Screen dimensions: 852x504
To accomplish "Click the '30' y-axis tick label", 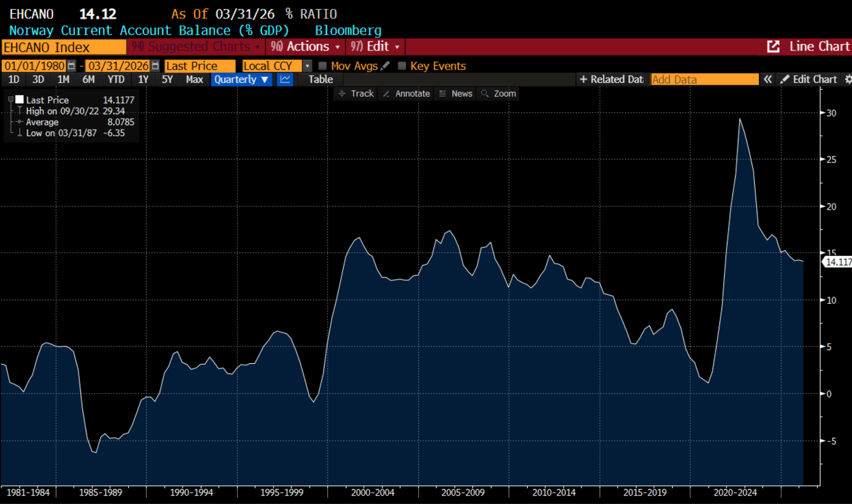I will coord(831,113).
